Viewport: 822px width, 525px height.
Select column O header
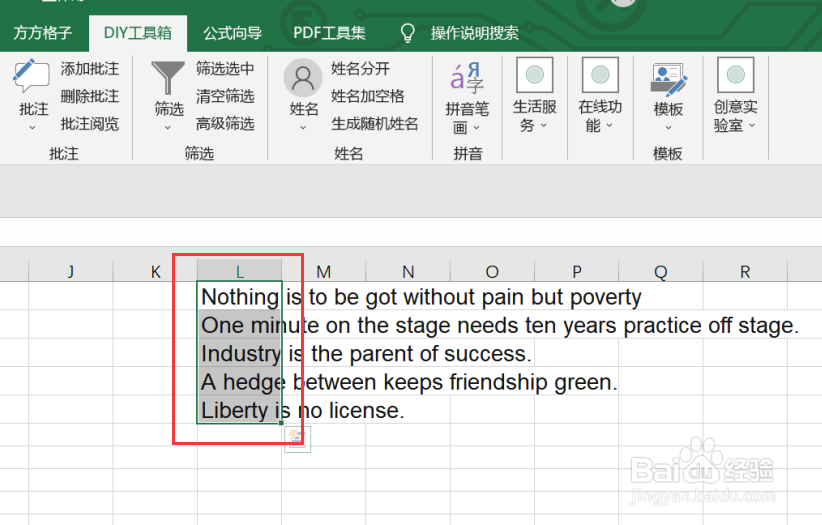coord(492,271)
